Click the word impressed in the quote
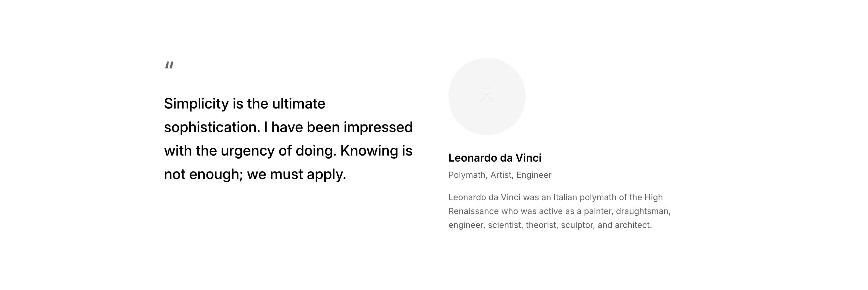This screenshot has height=290, width=868. tap(378, 127)
